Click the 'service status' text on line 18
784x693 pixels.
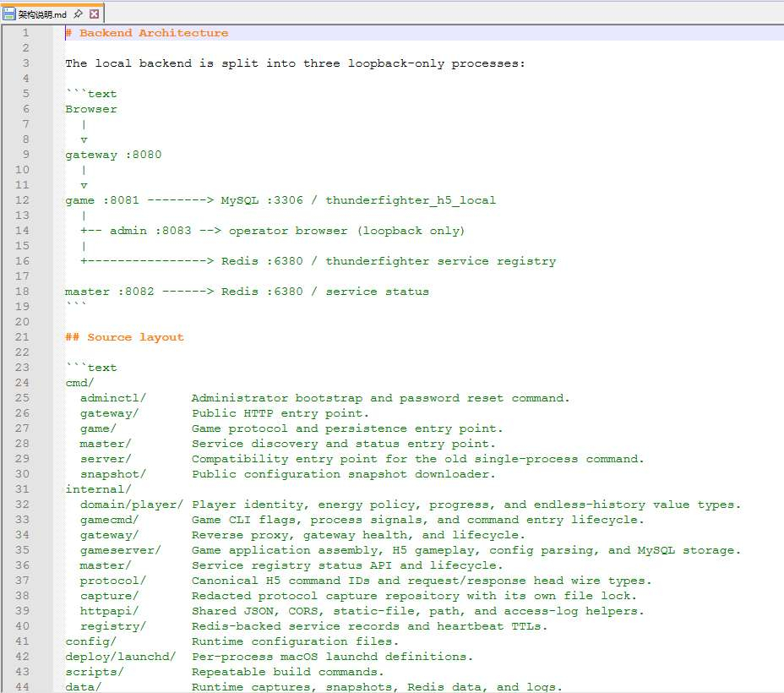(x=377, y=292)
